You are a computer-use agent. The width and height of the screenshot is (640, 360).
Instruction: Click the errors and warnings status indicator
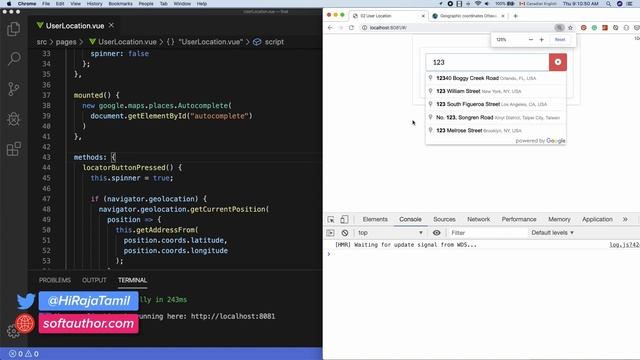tap(24, 353)
